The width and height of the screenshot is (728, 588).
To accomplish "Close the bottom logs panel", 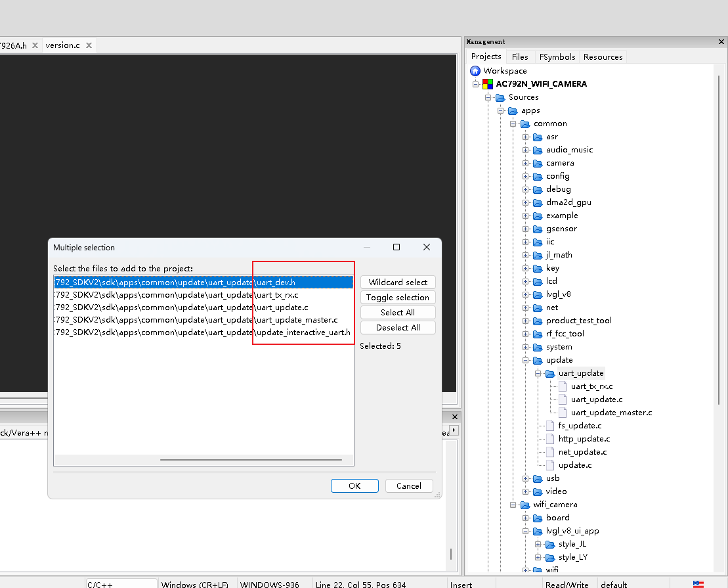I will [x=455, y=417].
